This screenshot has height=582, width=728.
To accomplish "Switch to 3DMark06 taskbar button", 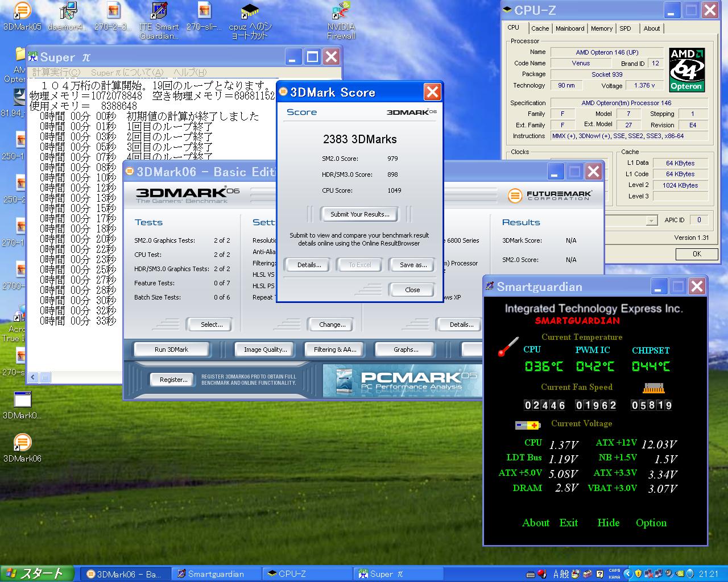I will click(x=124, y=574).
